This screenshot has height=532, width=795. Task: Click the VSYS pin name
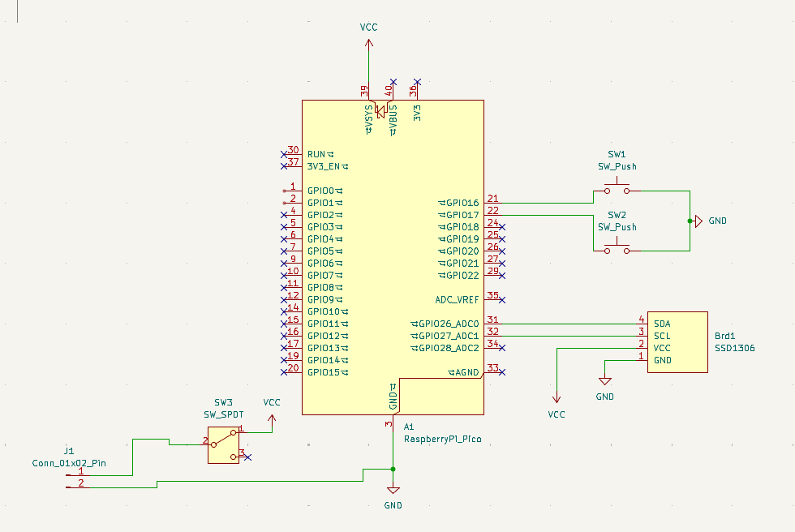[x=368, y=120]
